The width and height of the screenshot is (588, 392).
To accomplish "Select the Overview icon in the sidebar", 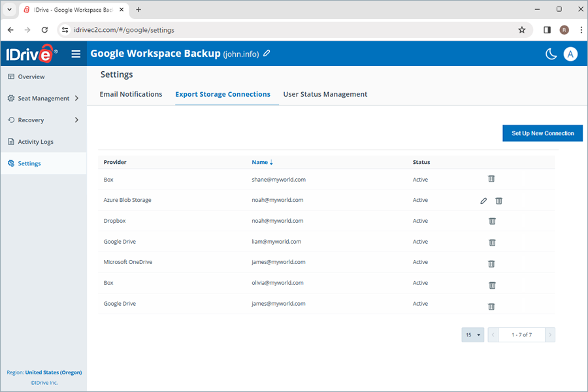I will pyautogui.click(x=13, y=76).
